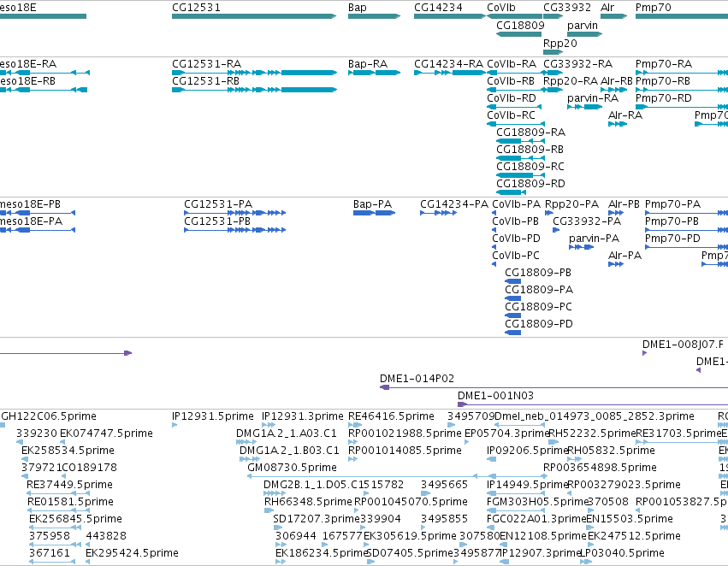Click protein CG18809-PD

coord(512,333)
